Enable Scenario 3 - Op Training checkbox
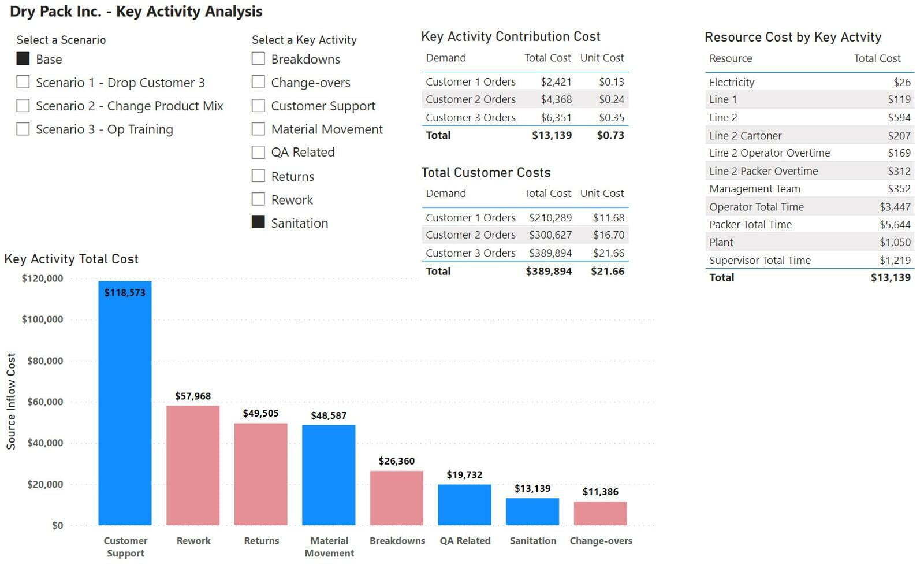 (x=23, y=128)
